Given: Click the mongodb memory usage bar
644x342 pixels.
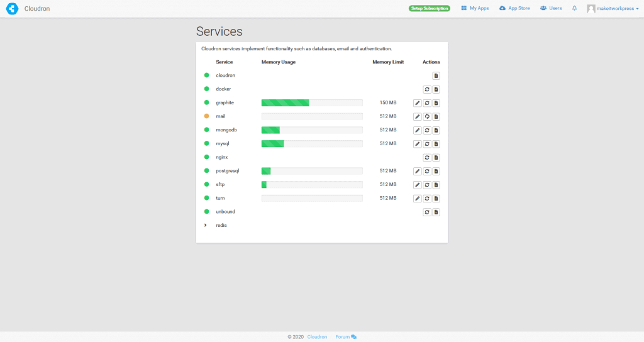Looking at the screenshot, I should pyautogui.click(x=312, y=130).
